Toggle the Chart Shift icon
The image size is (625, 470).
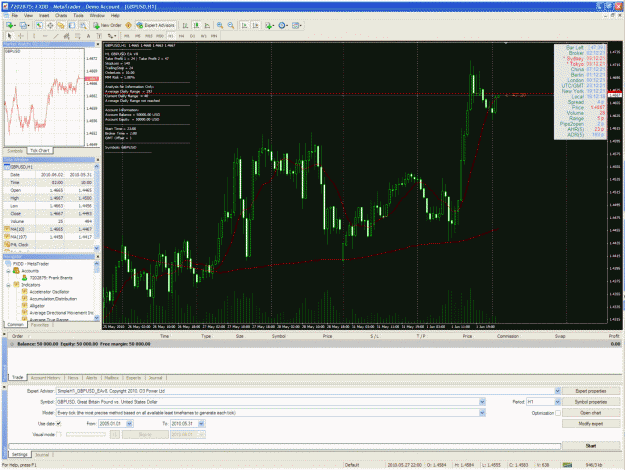click(x=256, y=26)
